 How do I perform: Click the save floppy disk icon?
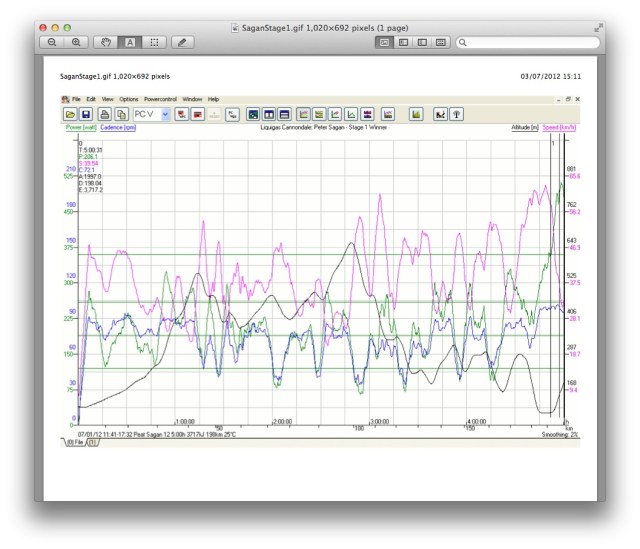(x=86, y=115)
